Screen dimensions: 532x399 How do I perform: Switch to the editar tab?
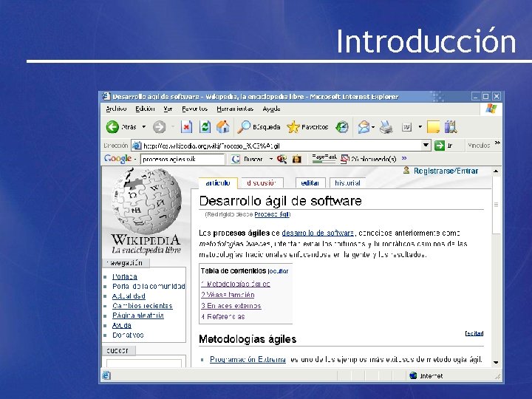coord(310,183)
